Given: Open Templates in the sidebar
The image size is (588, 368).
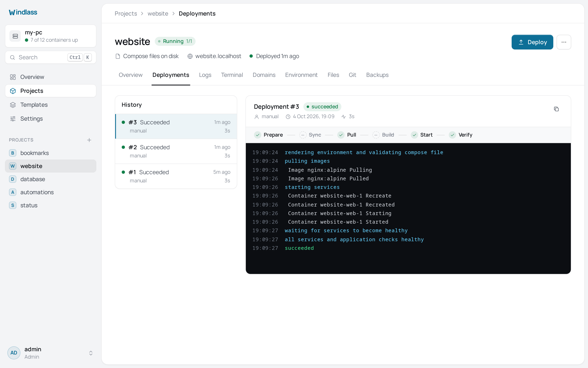Looking at the screenshot, I should point(51,105).
